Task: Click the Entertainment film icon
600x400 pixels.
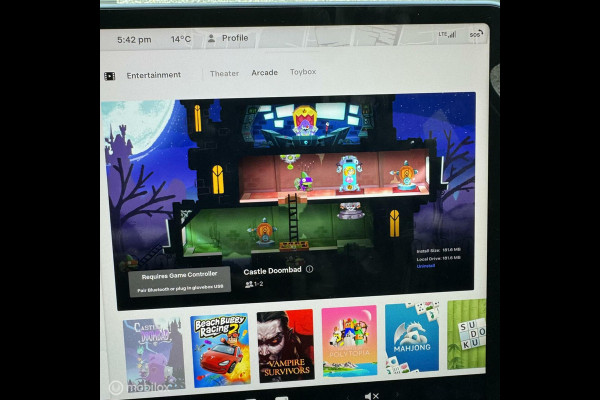Action: click(109, 76)
